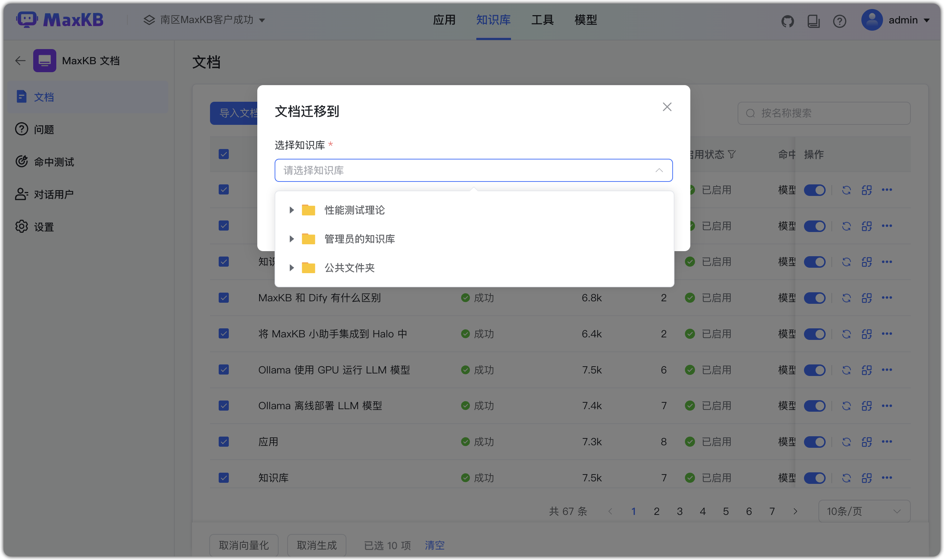Click generate icon in Ollama 使用 GPU row
Viewport: 944px width, 560px height.
click(x=867, y=370)
